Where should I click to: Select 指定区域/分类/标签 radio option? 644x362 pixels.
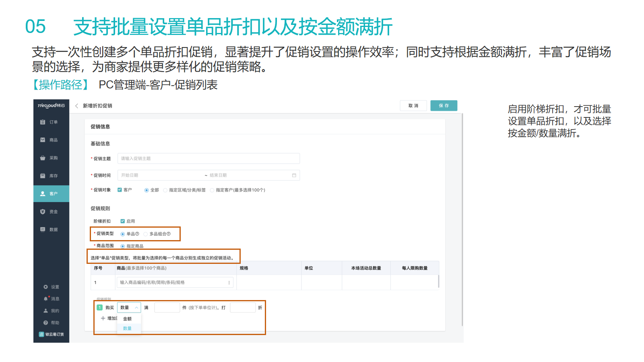point(165,190)
